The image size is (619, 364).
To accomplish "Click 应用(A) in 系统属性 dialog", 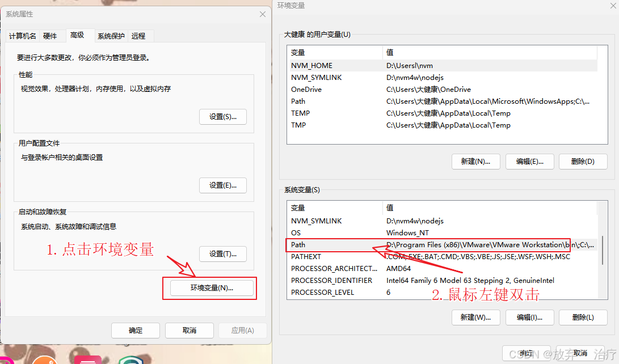I will (x=242, y=330).
